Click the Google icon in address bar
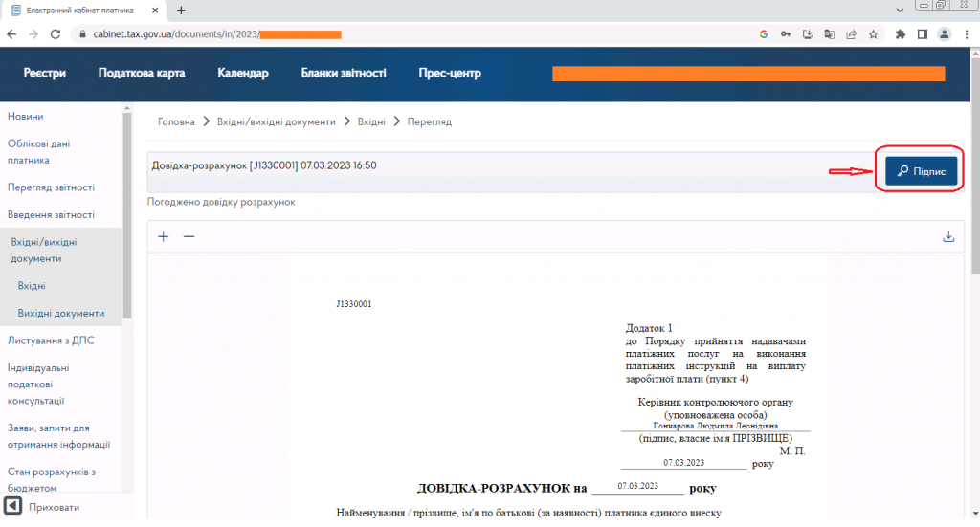 coord(764,34)
